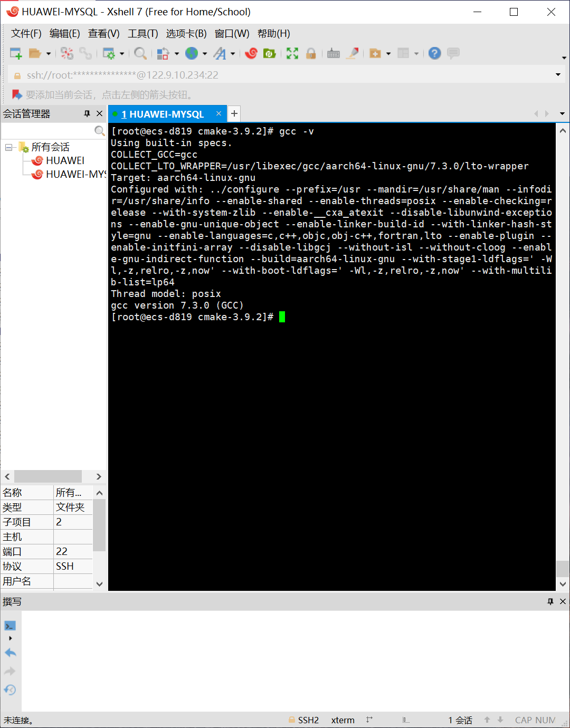Click the 端口 value 22 cell
Viewport: 570px width, 728px height.
tap(73, 551)
